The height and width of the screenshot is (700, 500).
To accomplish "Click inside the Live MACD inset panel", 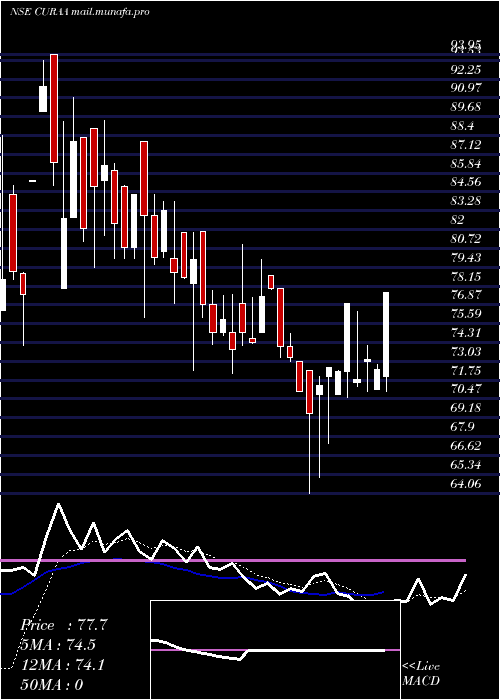I will click(275, 650).
